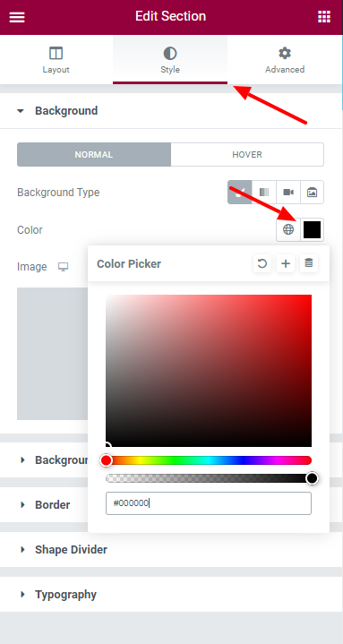This screenshot has height=644, width=343.
Task: Open the hamburger menu
Action: pos(17,17)
